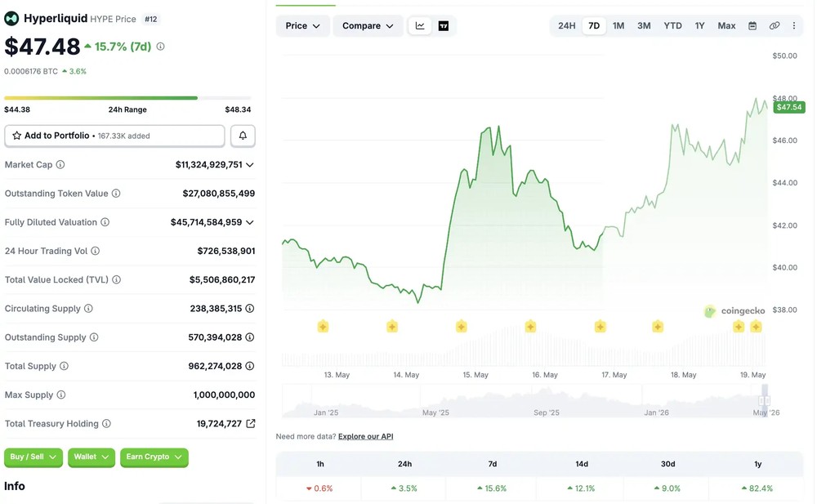The image size is (817, 504).
Task: Open the Total Treasury Holding external link icon
Action: (251, 423)
